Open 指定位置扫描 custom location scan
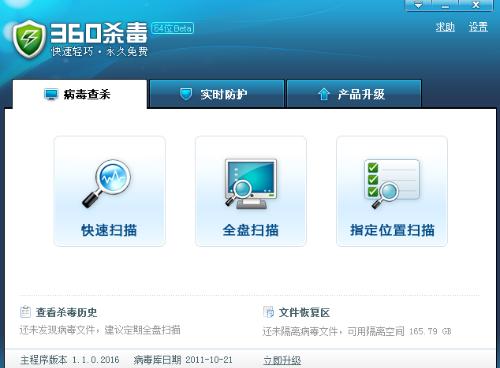 [392, 191]
